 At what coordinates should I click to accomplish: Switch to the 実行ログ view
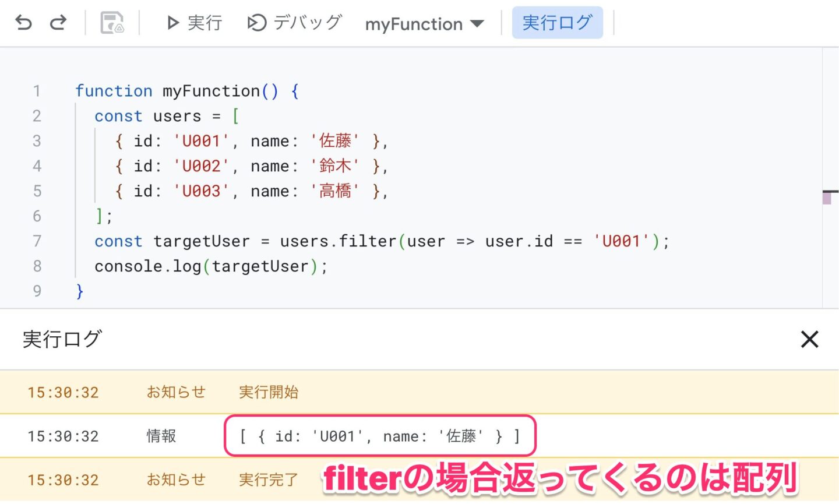coord(557,23)
